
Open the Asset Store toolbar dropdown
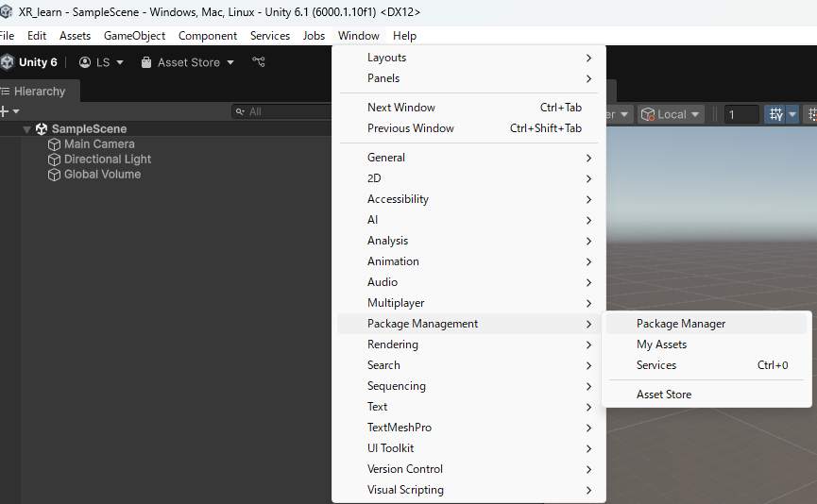tap(188, 62)
